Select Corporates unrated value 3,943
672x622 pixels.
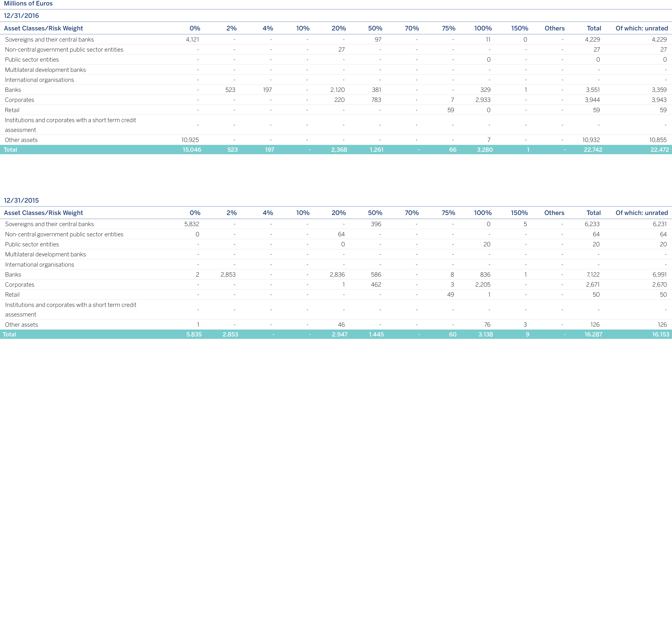click(x=659, y=100)
